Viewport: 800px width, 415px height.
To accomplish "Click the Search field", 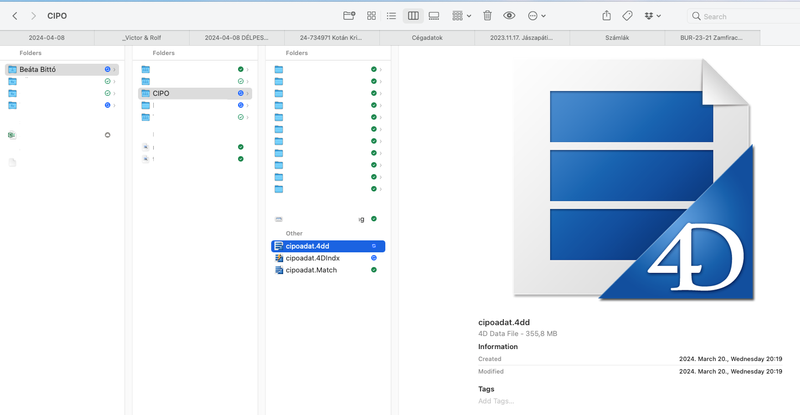I will (745, 16).
